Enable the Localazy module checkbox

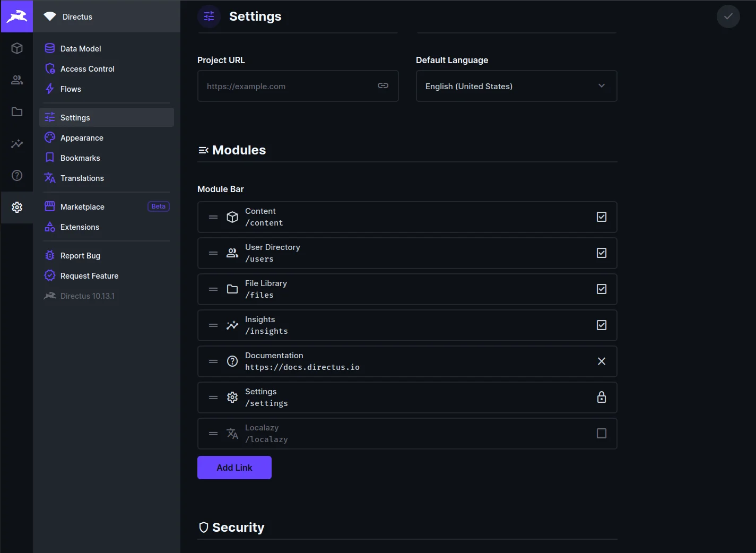601,434
